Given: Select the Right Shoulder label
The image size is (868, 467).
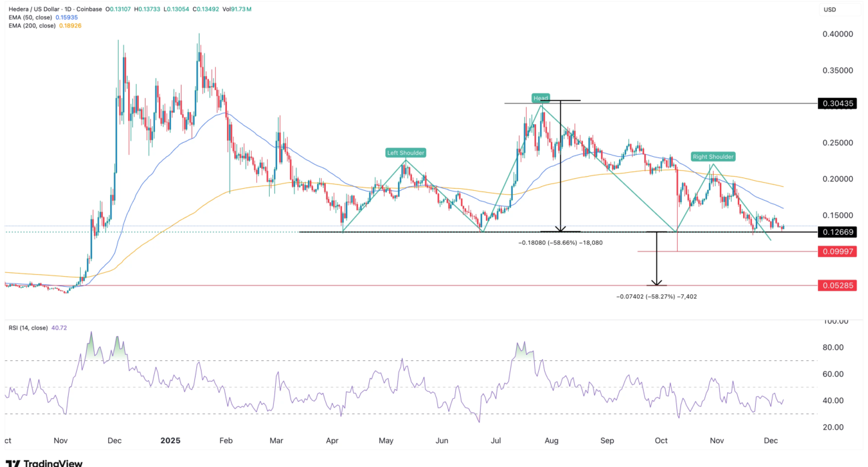Looking at the screenshot, I should [712, 157].
